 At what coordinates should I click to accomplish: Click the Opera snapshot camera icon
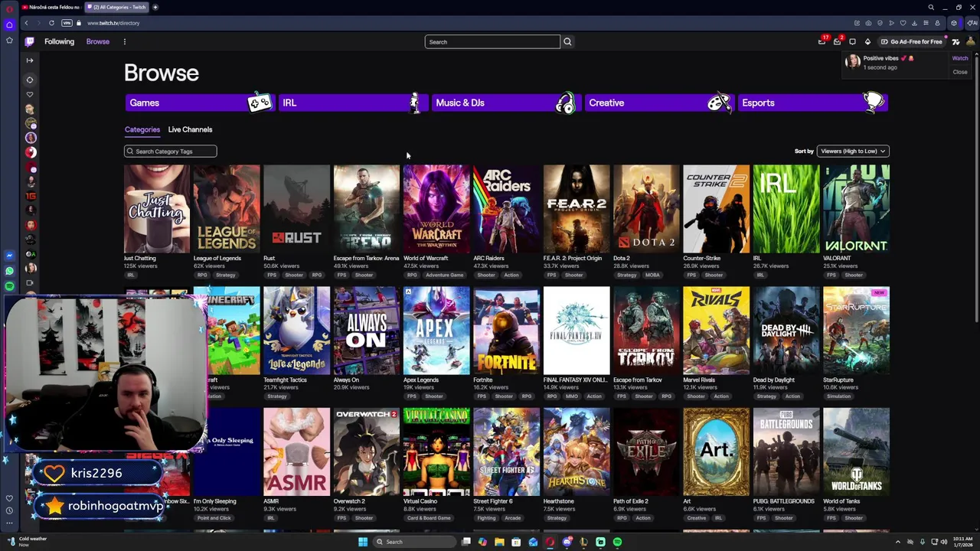click(x=868, y=23)
